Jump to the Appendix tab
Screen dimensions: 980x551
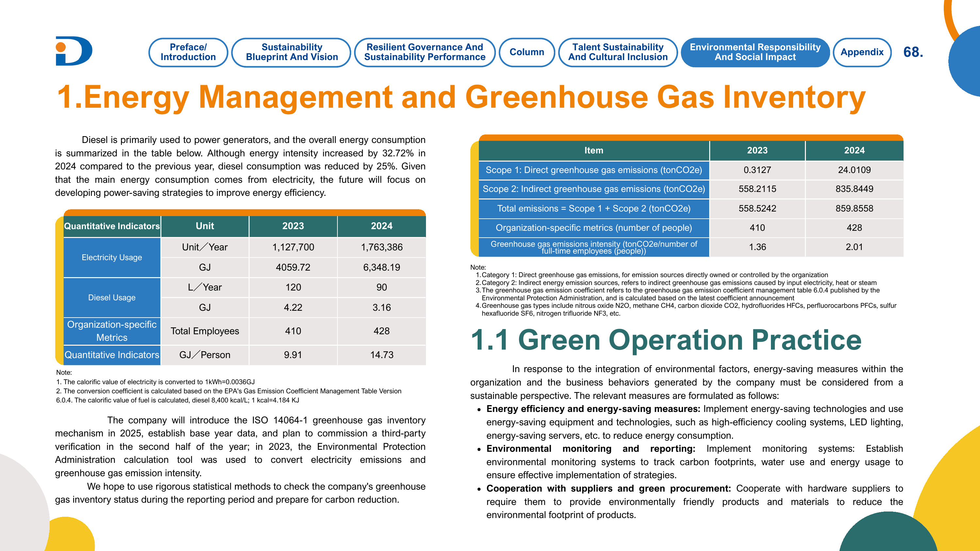point(862,52)
